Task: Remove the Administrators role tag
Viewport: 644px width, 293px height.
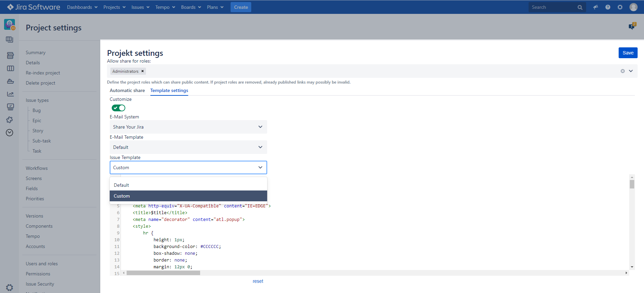Action: click(143, 71)
